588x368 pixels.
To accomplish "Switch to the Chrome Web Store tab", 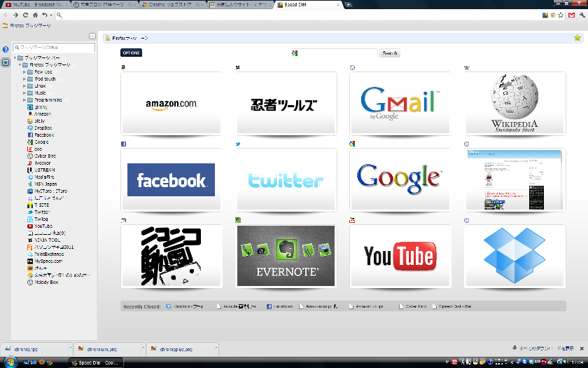I will 174,4.
